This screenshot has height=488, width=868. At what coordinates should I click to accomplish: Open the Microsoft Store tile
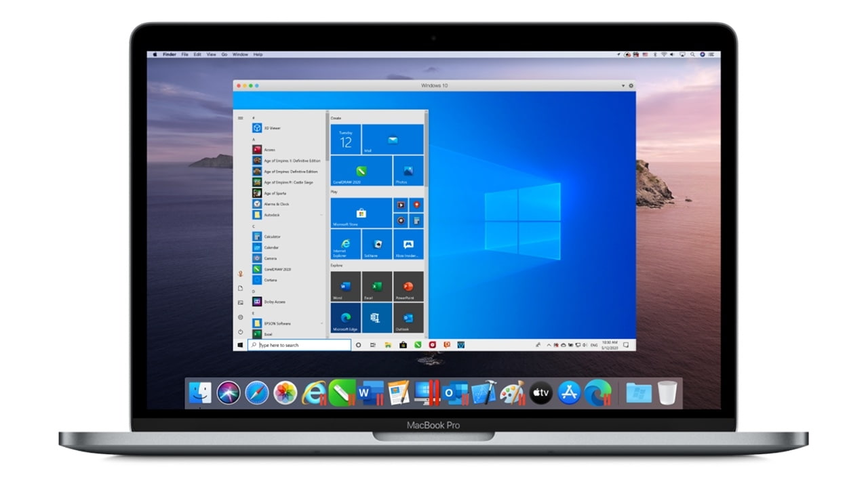tap(361, 213)
